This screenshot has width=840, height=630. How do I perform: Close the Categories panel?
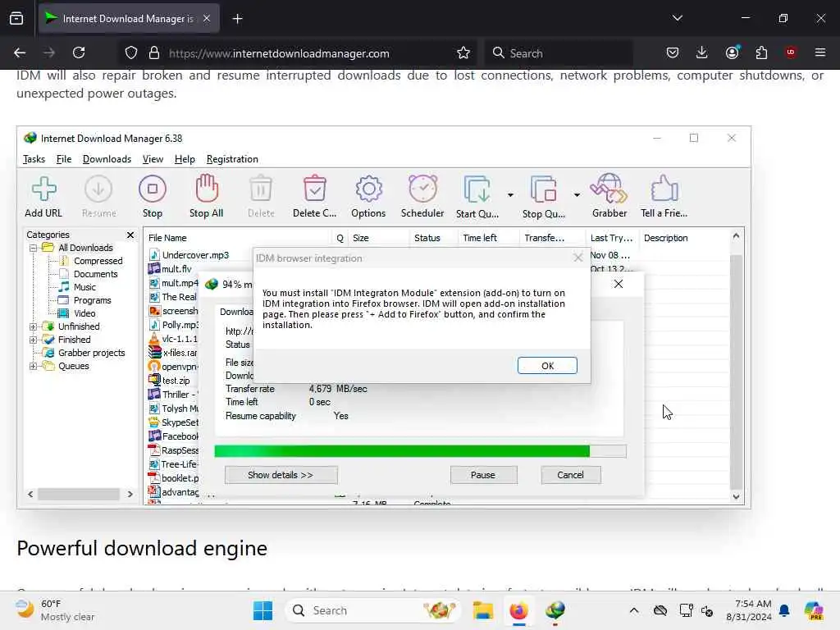click(x=130, y=235)
